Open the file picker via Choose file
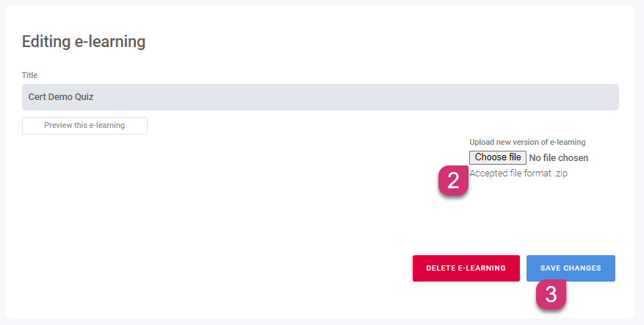The width and height of the screenshot is (644, 325). click(x=498, y=157)
